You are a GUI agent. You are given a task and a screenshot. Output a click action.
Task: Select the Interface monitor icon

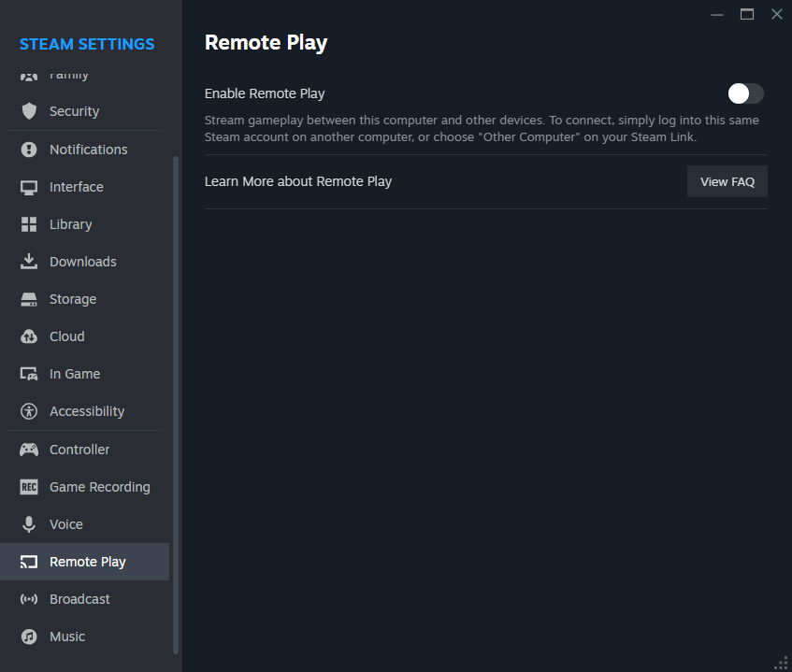click(x=29, y=187)
